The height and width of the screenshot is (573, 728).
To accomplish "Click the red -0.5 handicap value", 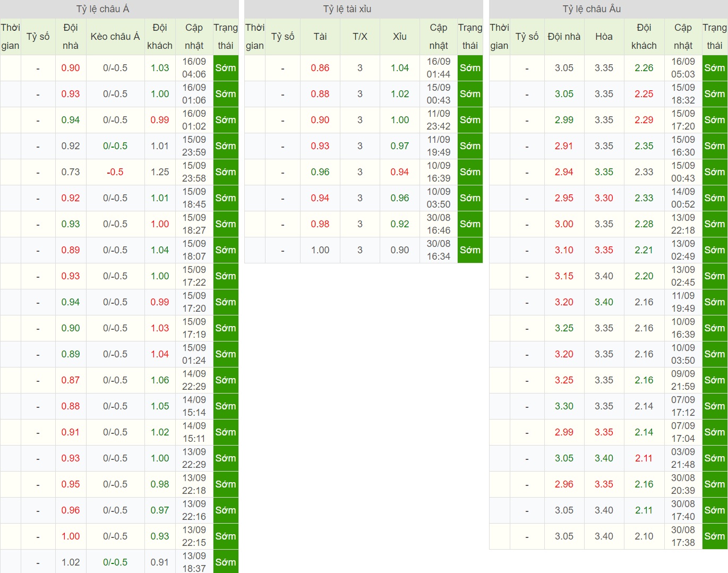I will [x=115, y=172].
